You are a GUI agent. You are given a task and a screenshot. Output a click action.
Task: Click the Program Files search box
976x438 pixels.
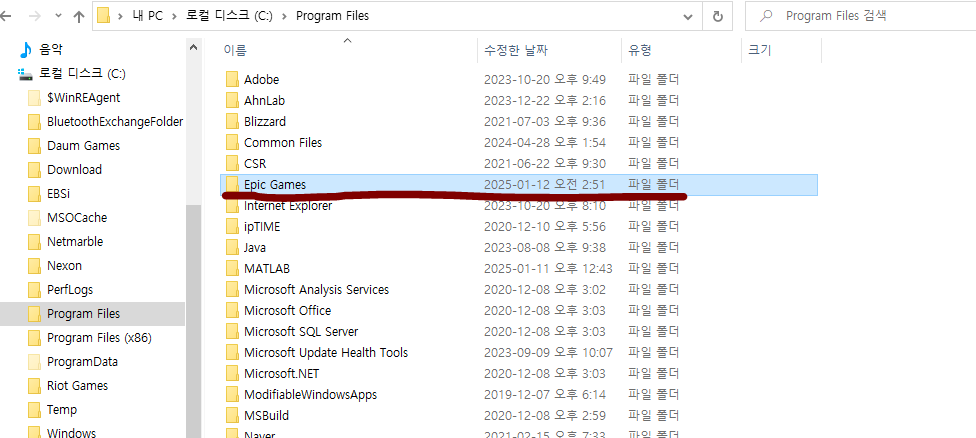click(860, 16)
